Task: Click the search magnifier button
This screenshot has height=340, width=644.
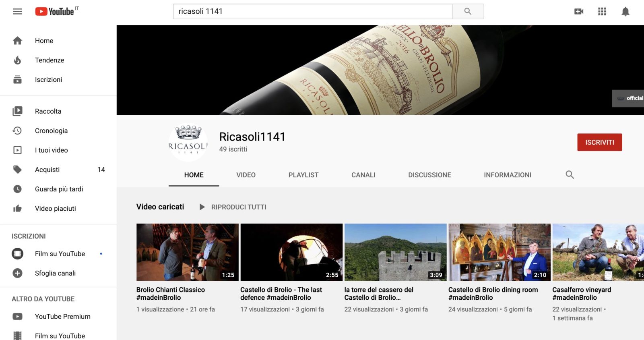Action: point(468,11)
